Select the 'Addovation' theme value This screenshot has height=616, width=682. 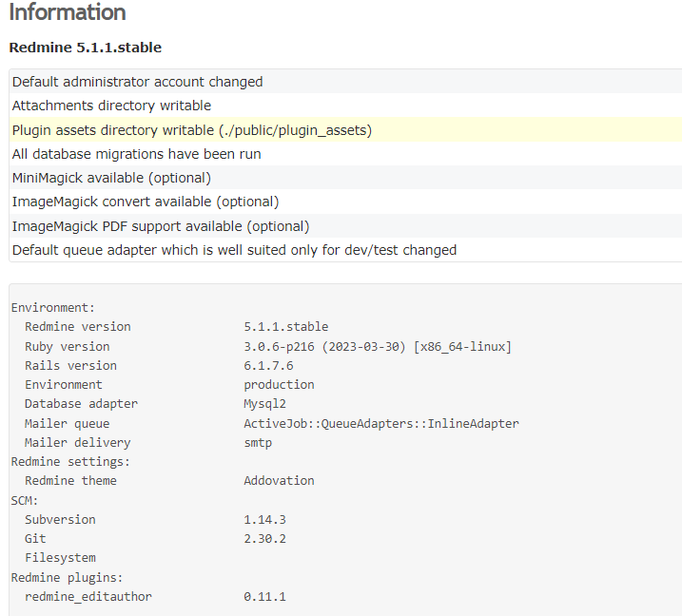pyautogui.click(x=279, y=480)
